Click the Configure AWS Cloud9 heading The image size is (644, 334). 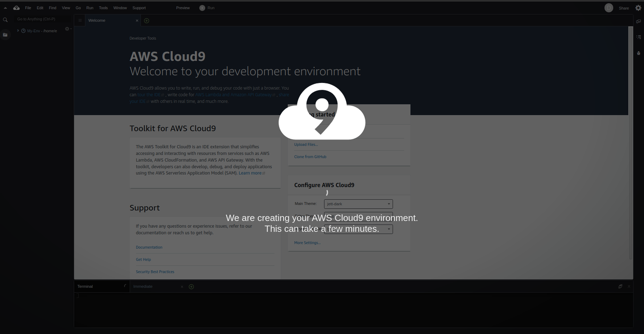click(x=324, y=185)
